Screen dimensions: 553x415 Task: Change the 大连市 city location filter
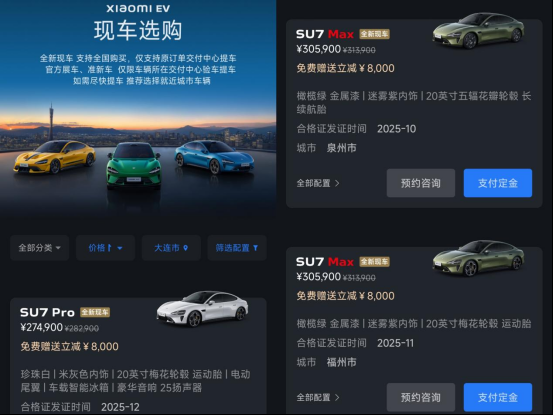click(171, 248)
